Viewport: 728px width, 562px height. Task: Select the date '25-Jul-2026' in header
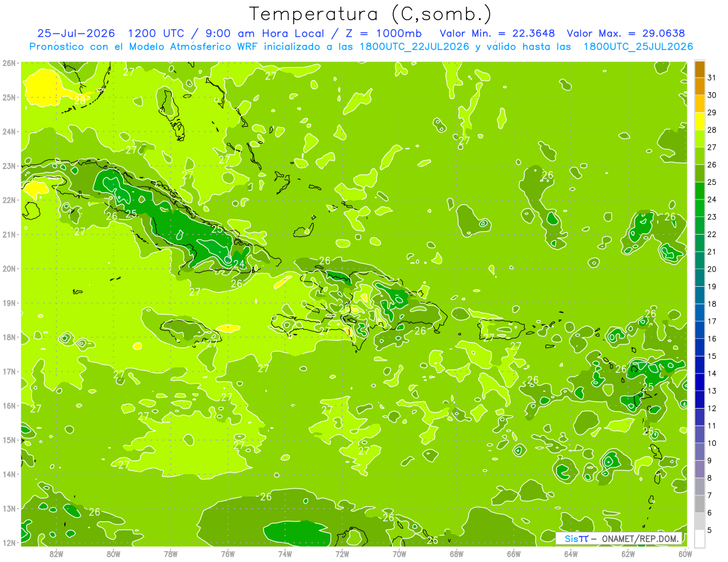point(75,33)
